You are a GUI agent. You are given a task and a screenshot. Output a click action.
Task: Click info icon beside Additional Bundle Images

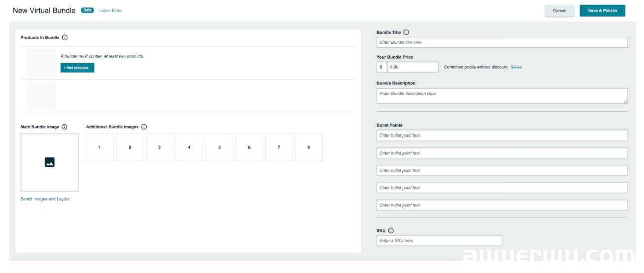pyautogui.click(x=144, y=127)
